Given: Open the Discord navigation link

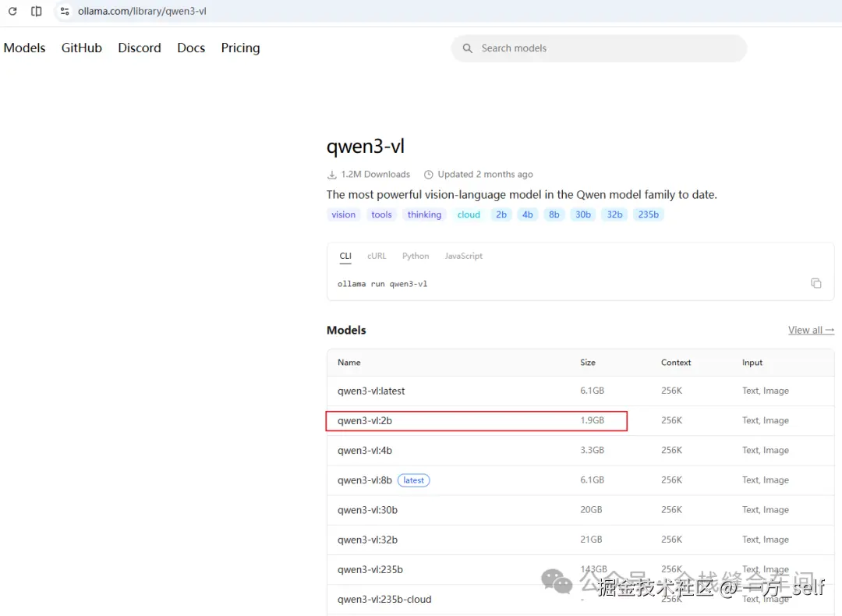Looking at the screenshot, I should [140, 48].
